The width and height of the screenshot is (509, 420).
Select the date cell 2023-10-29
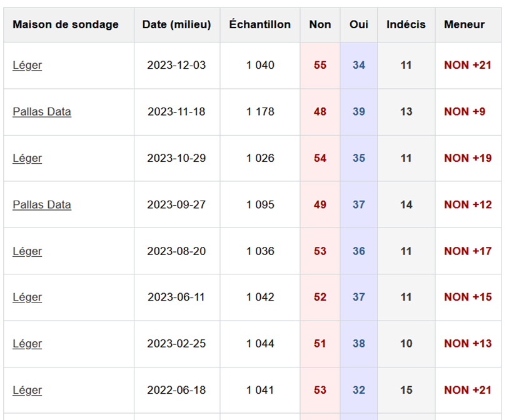tap(176, 158)
